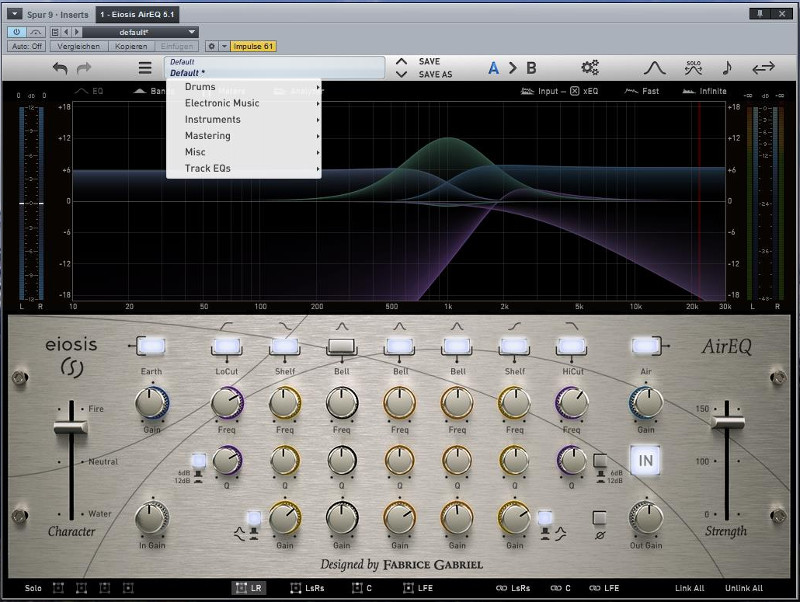Viewport: 800px width, 602px height.
Task: Toggle the HiCut 6dB/12dB slope switch
Action: click(x=600, y=461)
